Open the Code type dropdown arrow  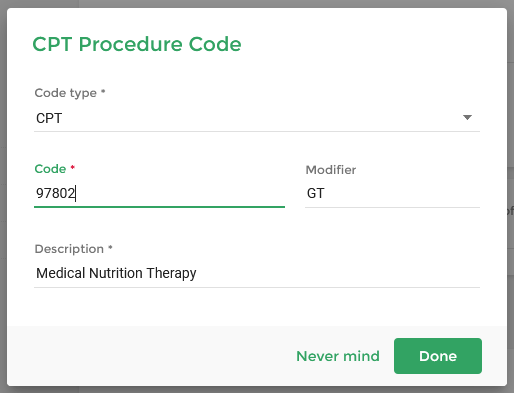pos(467,118)
